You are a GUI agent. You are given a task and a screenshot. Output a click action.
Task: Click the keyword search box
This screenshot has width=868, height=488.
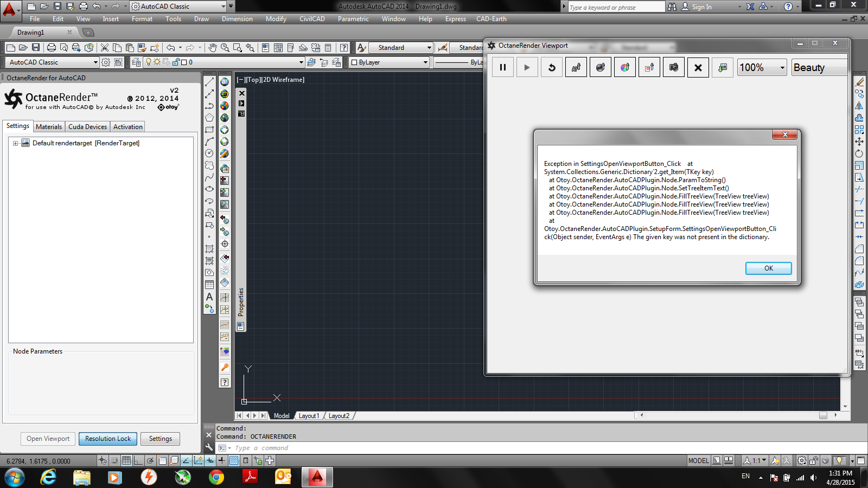point(616,7)
